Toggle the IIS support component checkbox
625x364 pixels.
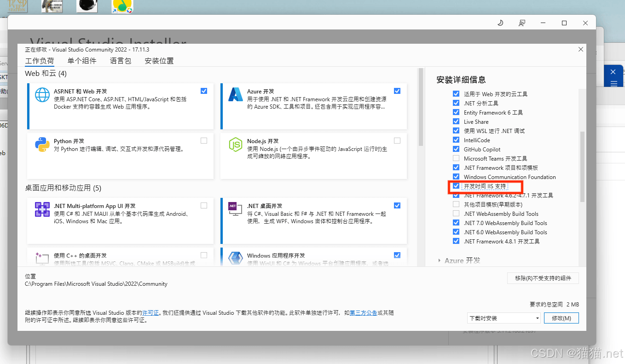(456, 186)
